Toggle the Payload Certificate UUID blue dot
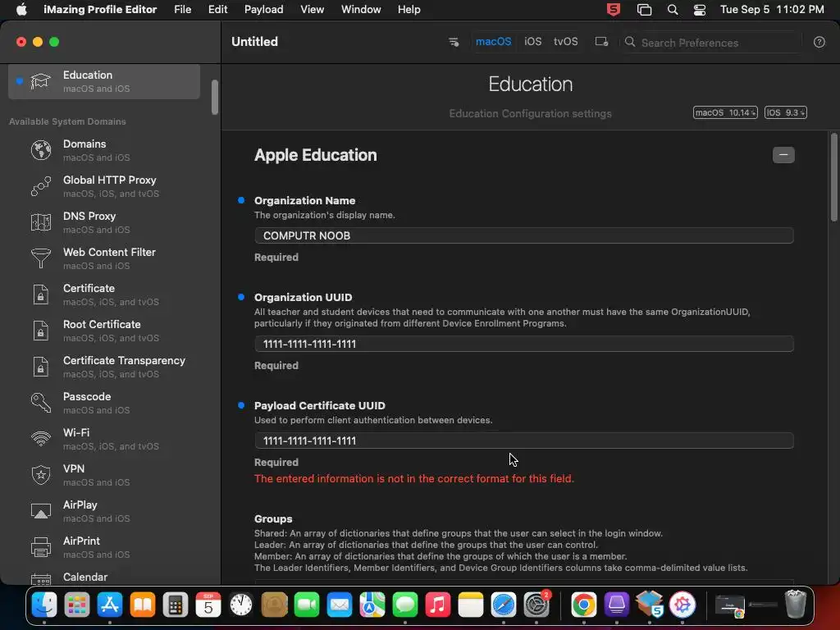 [241, 405]
